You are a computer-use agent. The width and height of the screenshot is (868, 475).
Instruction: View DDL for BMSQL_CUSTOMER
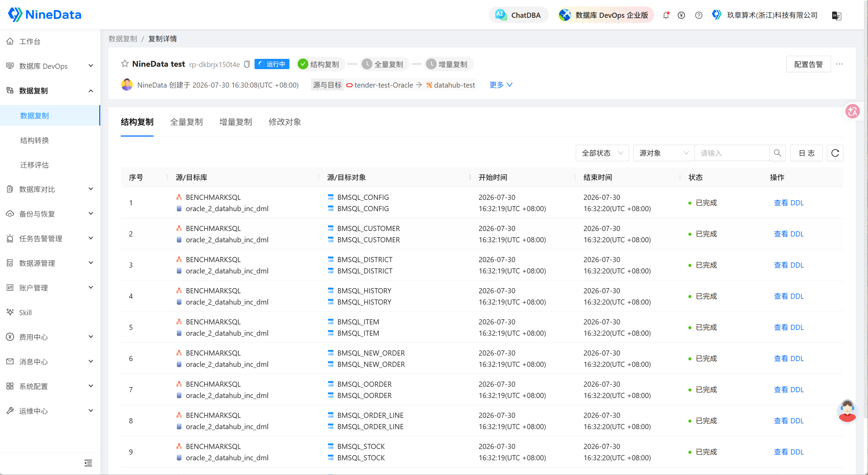coord(789,234)
